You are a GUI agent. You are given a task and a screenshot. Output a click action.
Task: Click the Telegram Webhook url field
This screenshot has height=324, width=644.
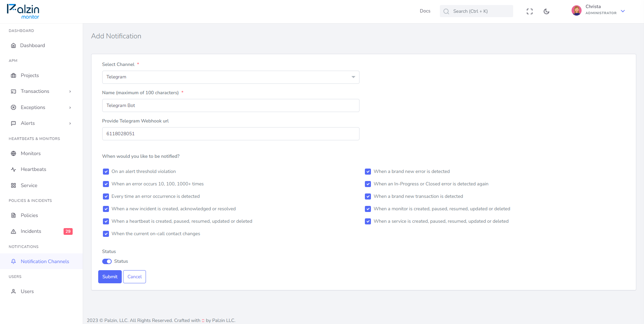click(231, 134)
